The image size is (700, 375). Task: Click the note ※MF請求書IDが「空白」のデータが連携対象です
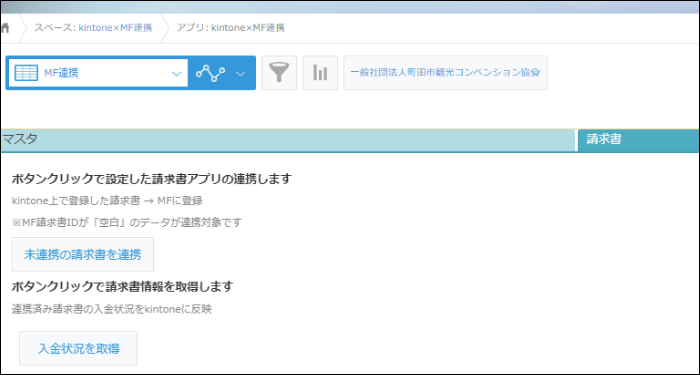[x=126, y=222]
